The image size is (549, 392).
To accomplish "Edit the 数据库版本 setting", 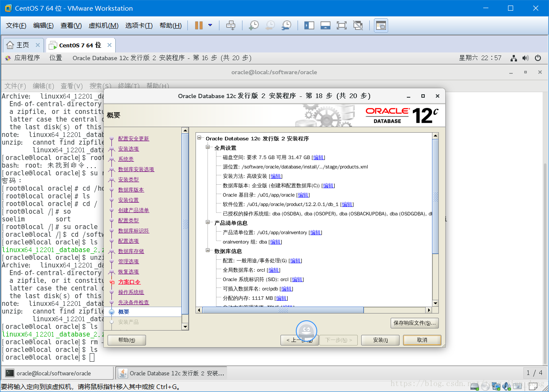I will click(x=328, y=186).
